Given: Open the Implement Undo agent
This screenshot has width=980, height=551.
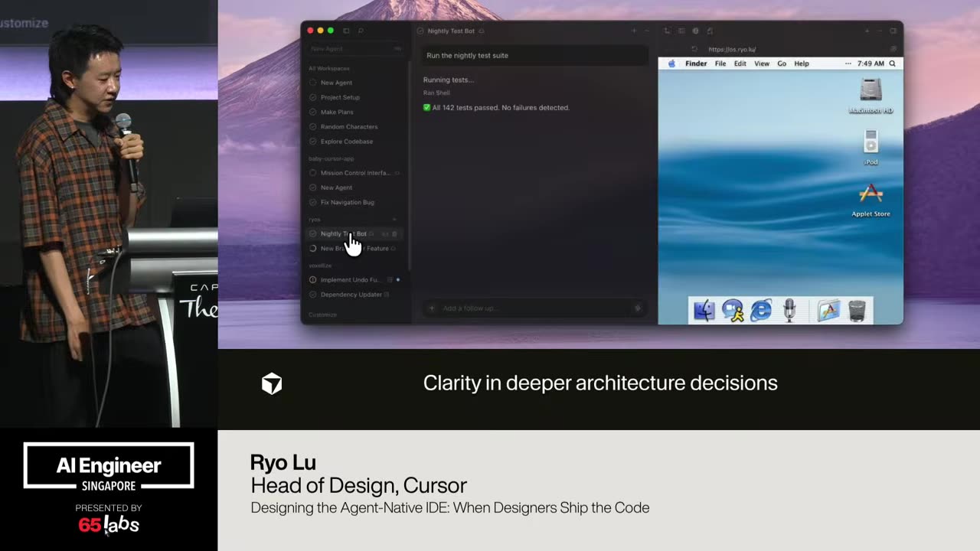Looking at the screenshot, I should pos(355,280).
